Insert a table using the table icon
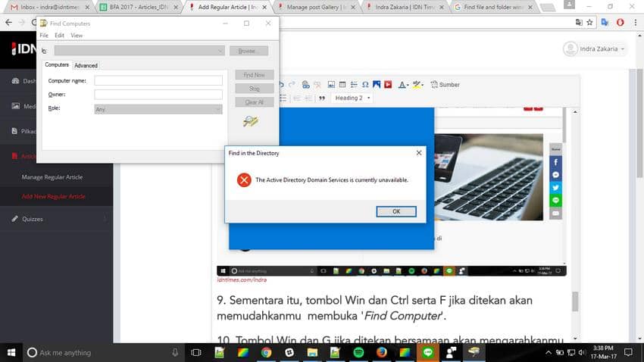Image resolution: width=644 pixels, height=362 pixels. coord(342,85)
